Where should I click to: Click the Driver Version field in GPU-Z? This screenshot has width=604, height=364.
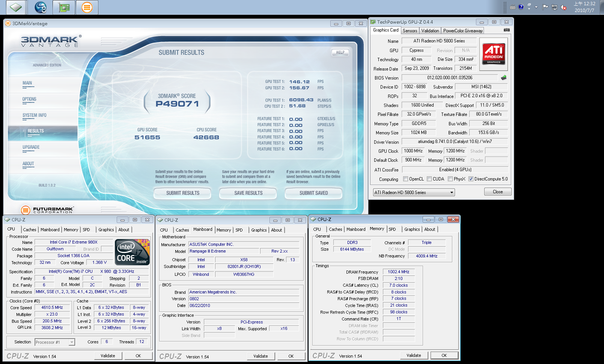(x=455, y=141)
